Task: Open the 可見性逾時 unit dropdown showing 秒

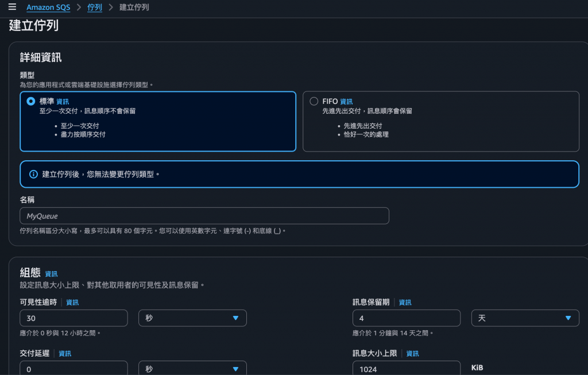Action: pos(192,318)
